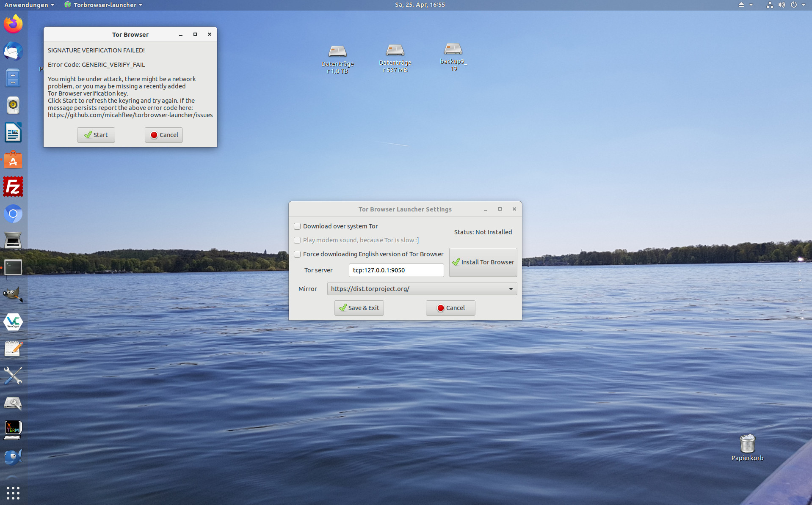Expand the Mirror dropdown list
Screen dimensions: 812x505
422,289
